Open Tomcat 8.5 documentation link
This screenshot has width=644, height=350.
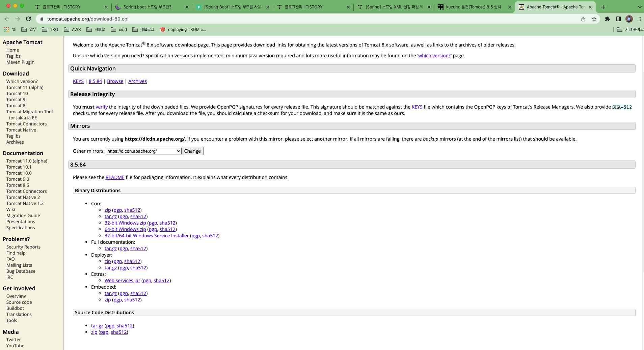18,185
